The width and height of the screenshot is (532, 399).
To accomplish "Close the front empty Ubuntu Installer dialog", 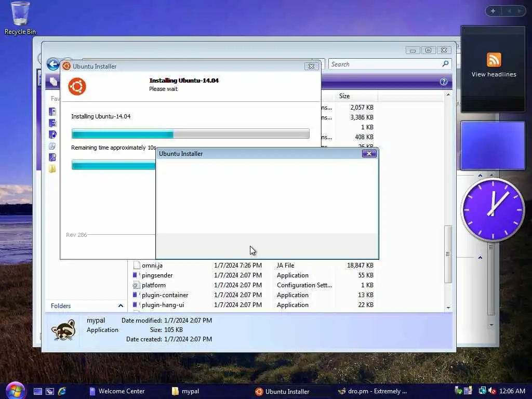I will pyautogui.click(x=369, y=154).
